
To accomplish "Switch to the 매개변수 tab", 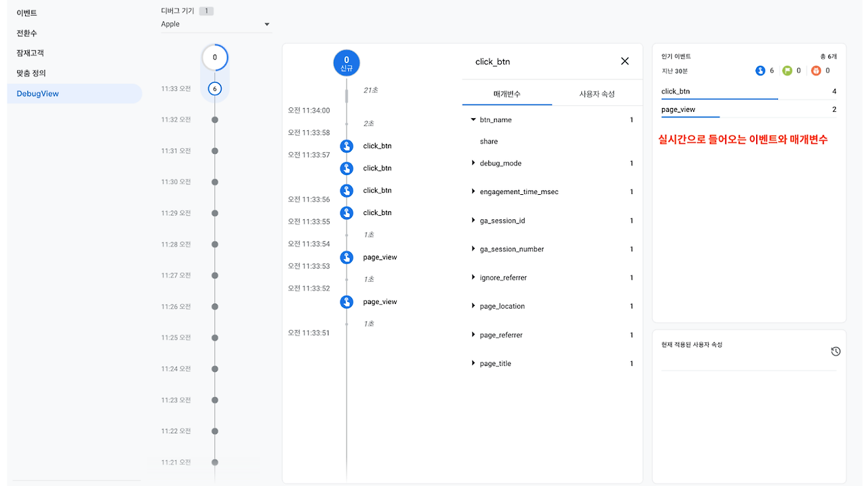I will (x=507, y=94).
